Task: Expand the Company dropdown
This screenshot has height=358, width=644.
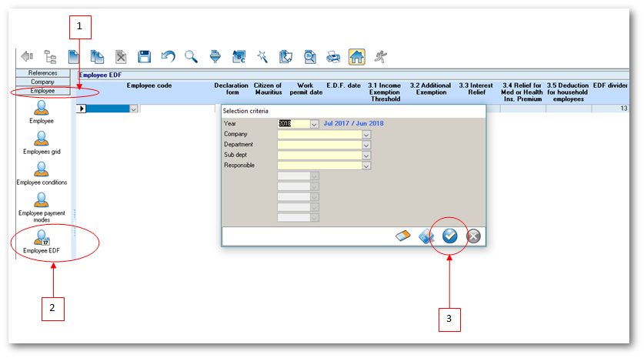Action: (366, 134)
